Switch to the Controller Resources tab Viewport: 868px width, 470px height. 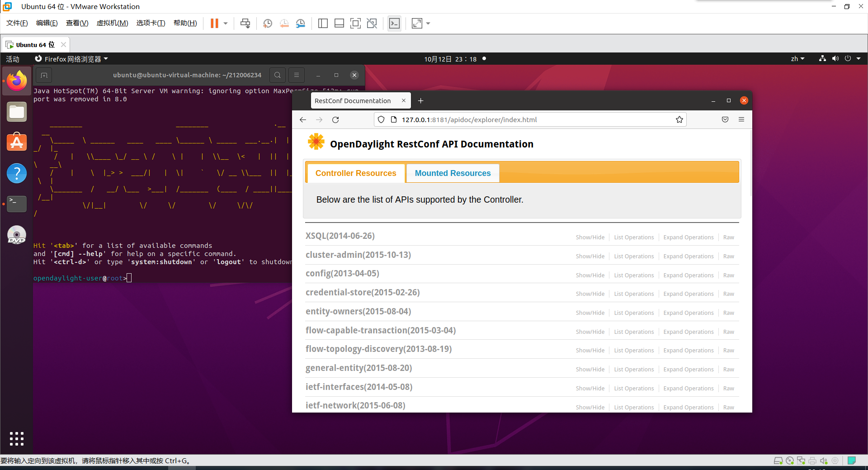click(356, 173)
